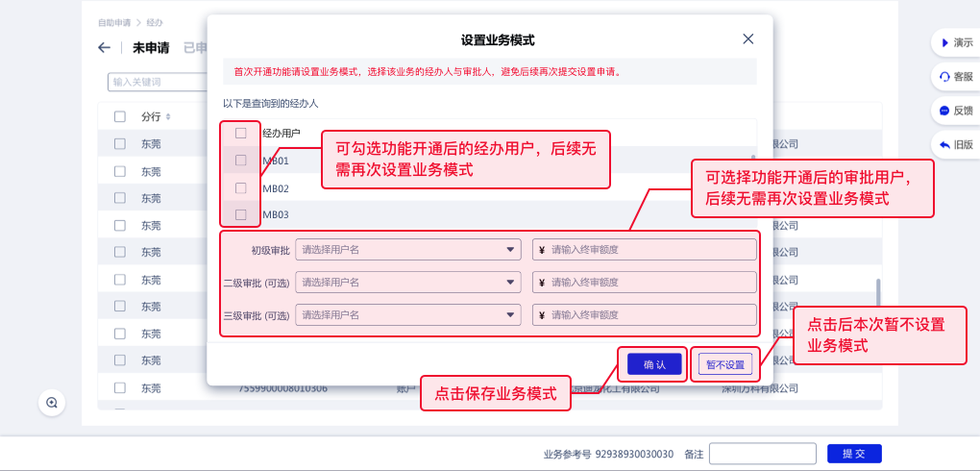Check the MB01 user checkbox
980x471 pixels.
[241, 161]
